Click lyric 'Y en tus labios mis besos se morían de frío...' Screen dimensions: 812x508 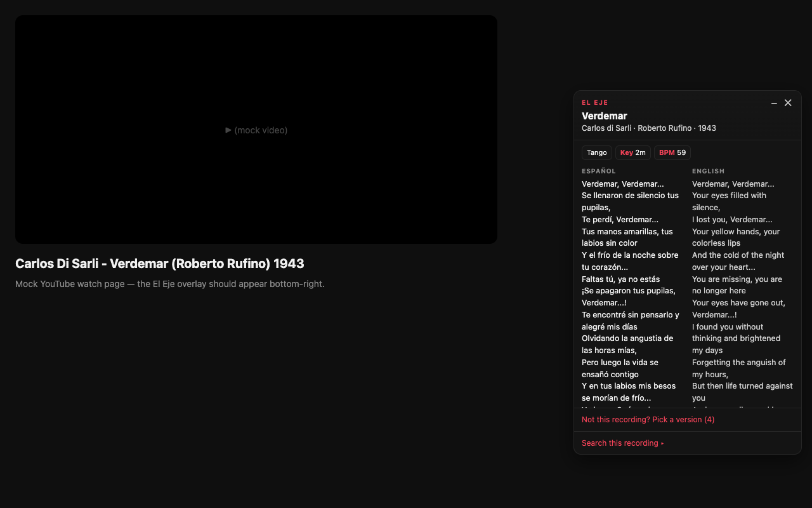629,392
